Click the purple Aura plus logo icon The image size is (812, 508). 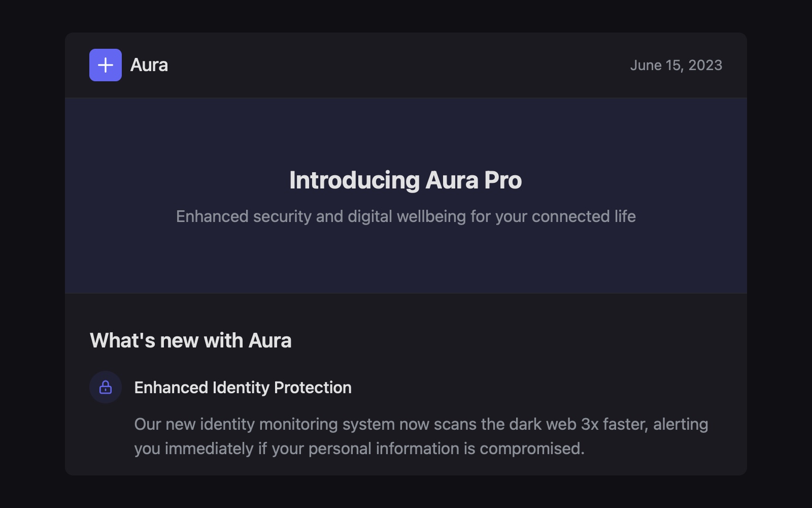(x=105, y=65)
